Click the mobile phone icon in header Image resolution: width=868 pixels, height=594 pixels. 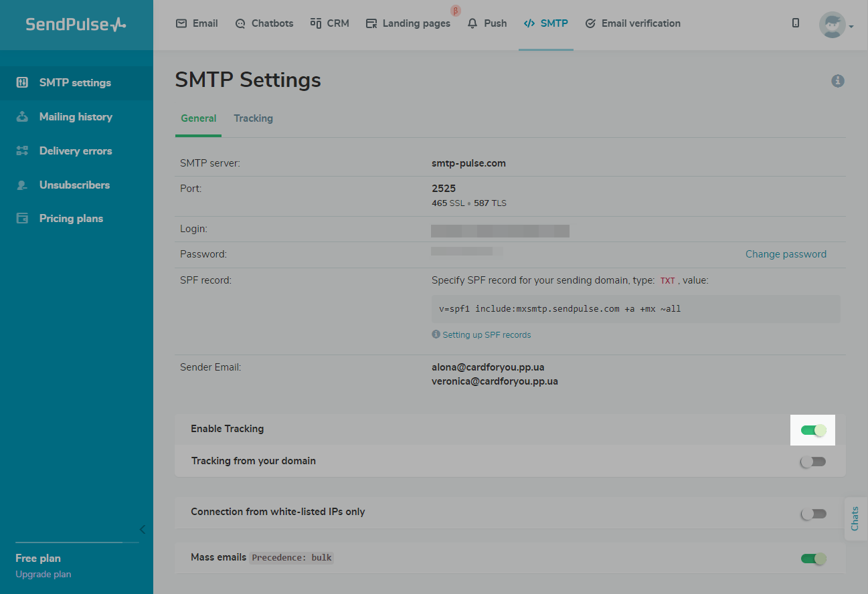795,23
